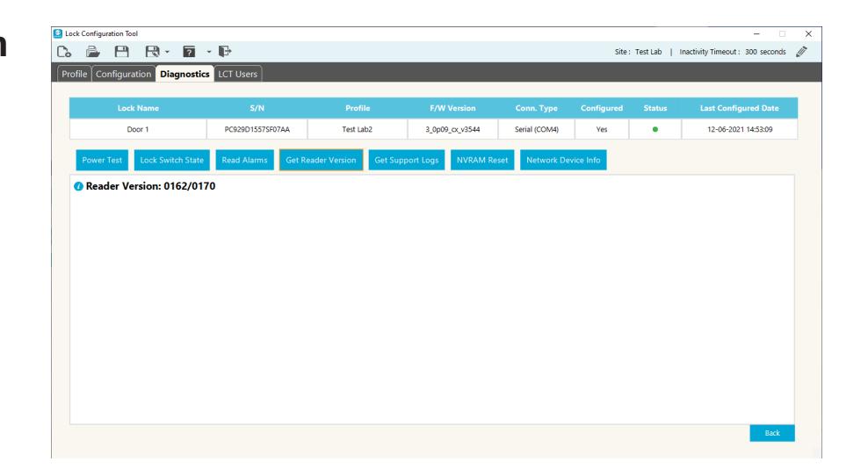Click the Reader Version: 0162/0170 text

pos(150,186)
